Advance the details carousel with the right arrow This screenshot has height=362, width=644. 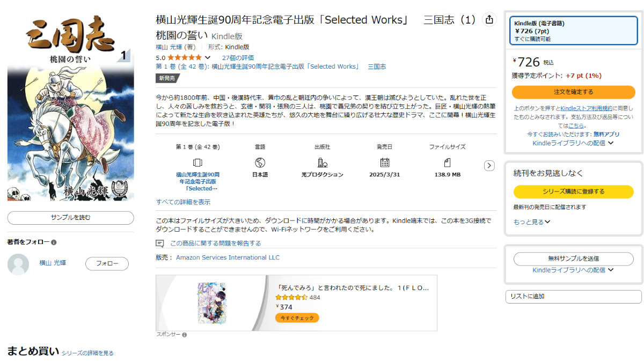click(x=489, y=166)
